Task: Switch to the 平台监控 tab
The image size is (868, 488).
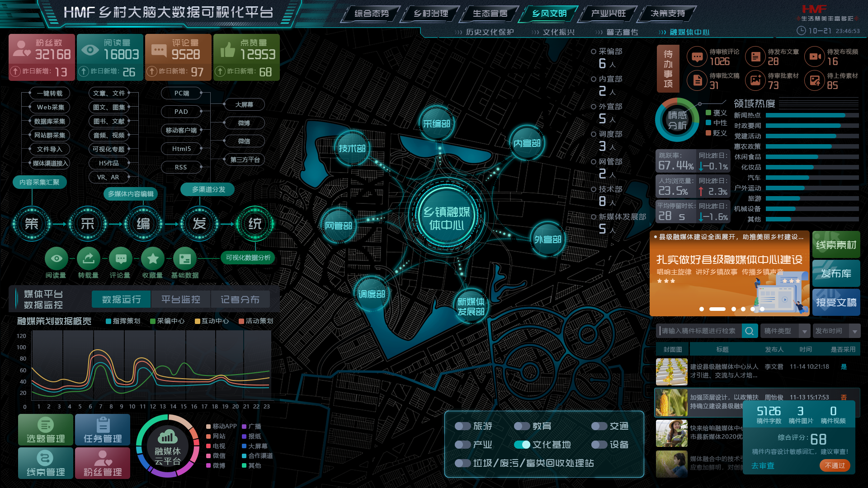Action: 181,300
